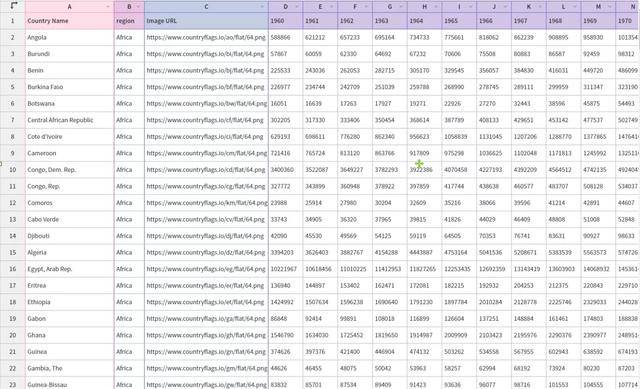The width and height of the screenshot is (640, 389).
Task: Expand column D header dropdown arrow
Action: [297, 7]
